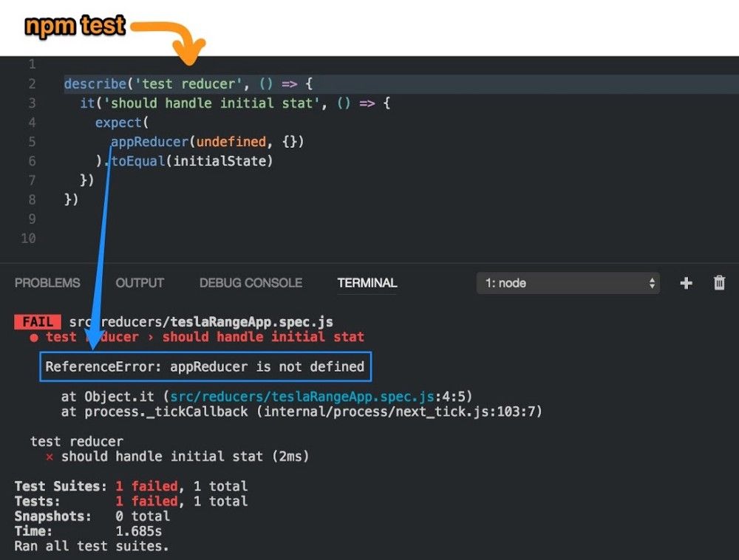The width and height of the screenshot is (739, 560).
Task: Open the '1: node' terminal dropdown
Action: tap(568, 283)
